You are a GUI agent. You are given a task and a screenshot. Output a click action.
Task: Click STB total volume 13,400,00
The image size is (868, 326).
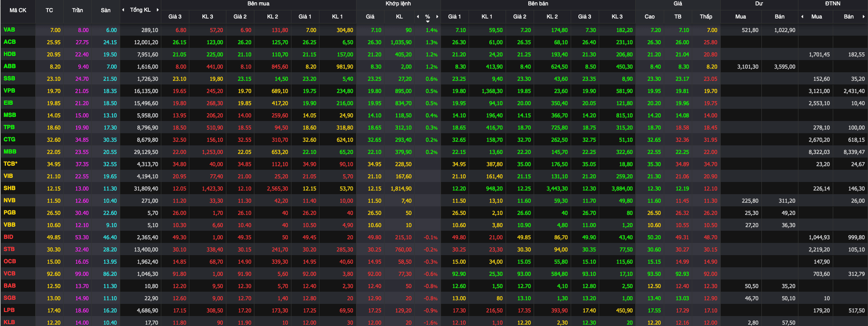[146, 250]
